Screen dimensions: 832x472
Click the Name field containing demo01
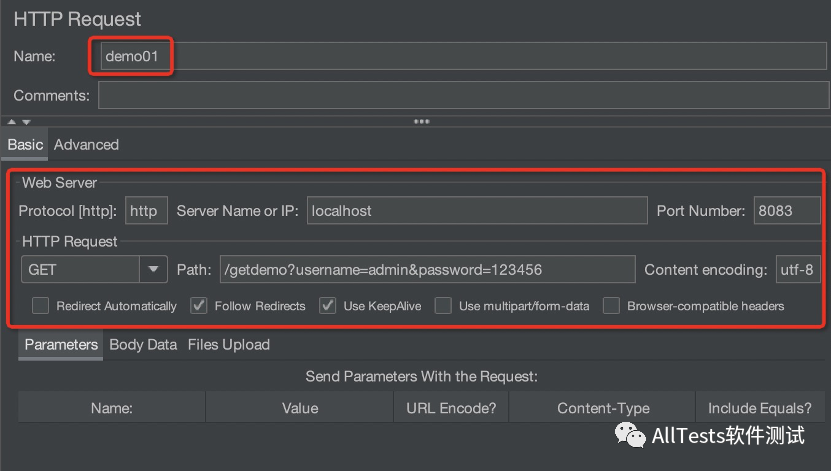463,56
